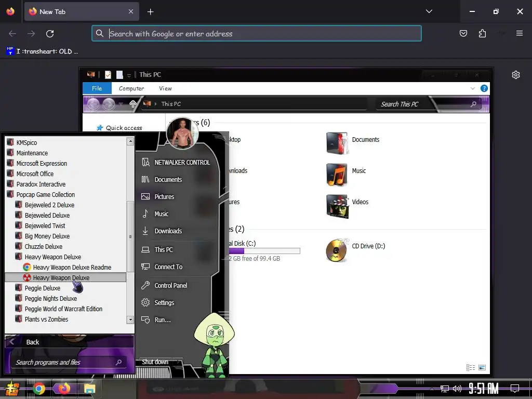
Task: Open Music from start menu
Action: point(155,214)
